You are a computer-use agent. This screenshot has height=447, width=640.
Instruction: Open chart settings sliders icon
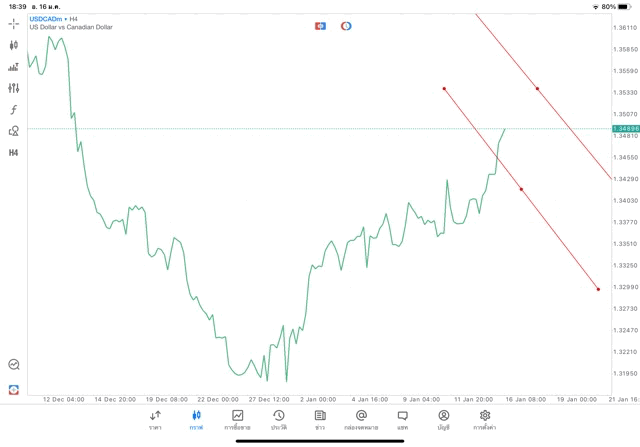[x=14, y=88]
